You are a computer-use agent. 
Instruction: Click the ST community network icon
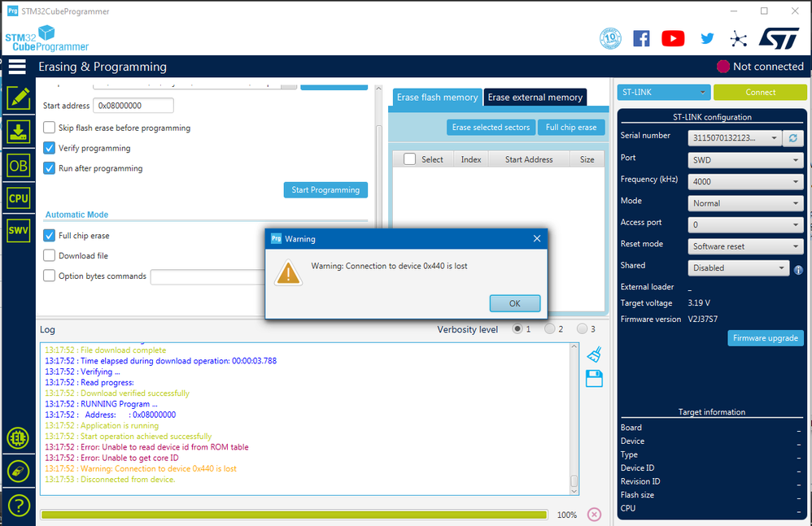click(739, 39)
